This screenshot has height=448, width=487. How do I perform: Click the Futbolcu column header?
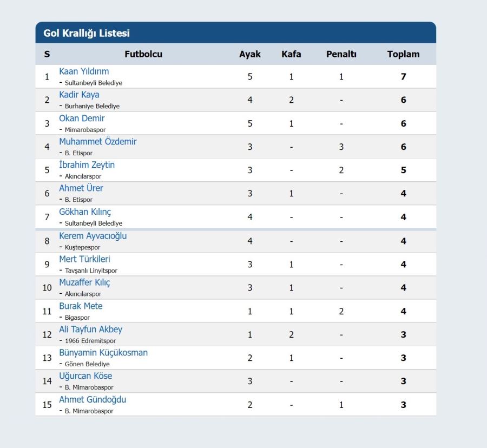[x=143, y=54]
